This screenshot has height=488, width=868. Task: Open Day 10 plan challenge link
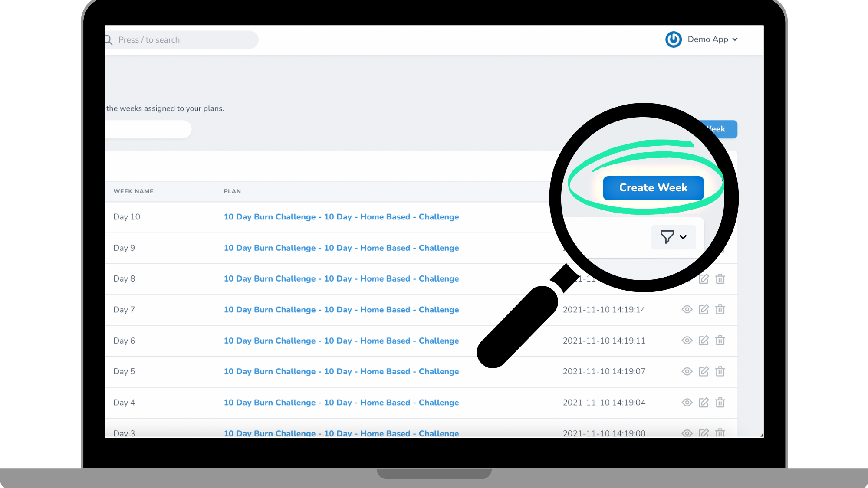point(341,217)
